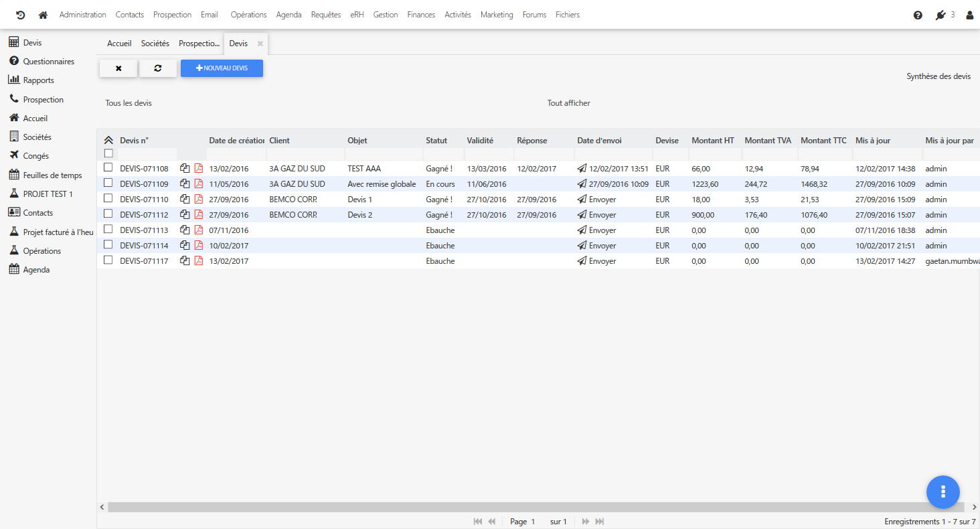980x529 pixels.
Task: Click the refresh button in toolbar
Action: tap(158, 68)
